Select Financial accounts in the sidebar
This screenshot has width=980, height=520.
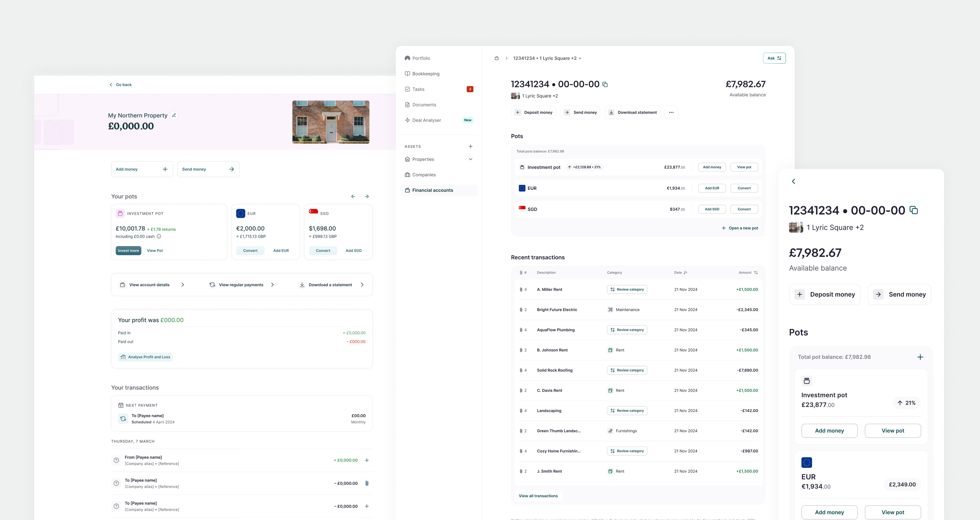coord(433,190)
